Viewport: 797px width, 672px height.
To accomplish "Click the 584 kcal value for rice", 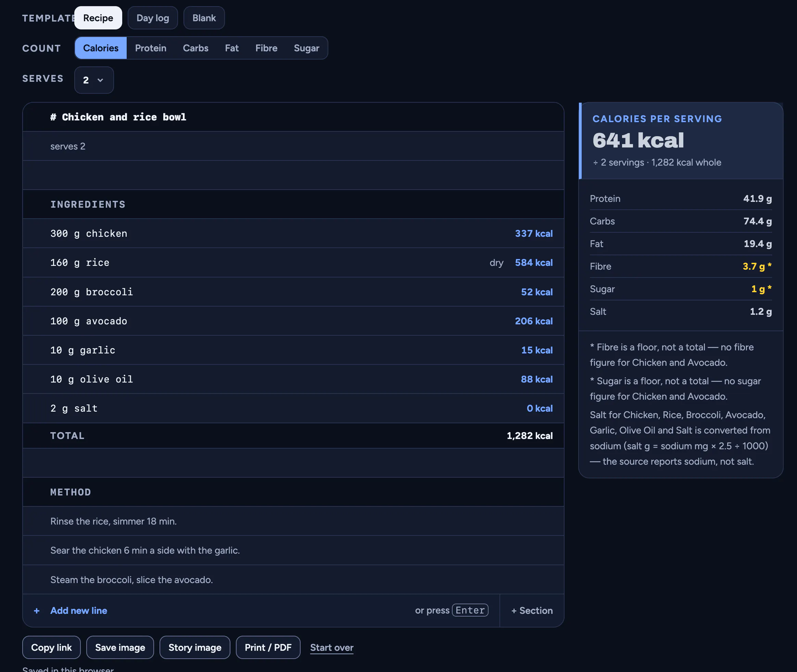I will pyautogui.click(x=534, y=262).
